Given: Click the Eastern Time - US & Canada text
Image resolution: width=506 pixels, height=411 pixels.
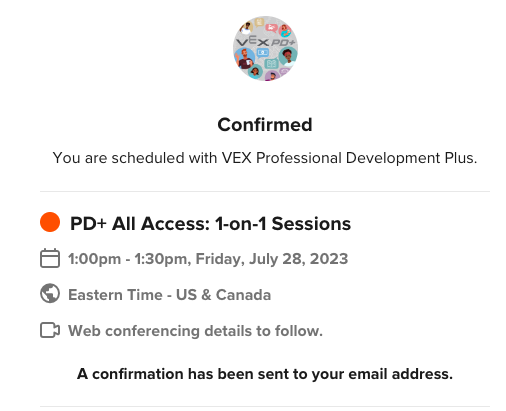Looking at the screenshot, I should pos(169,295).
